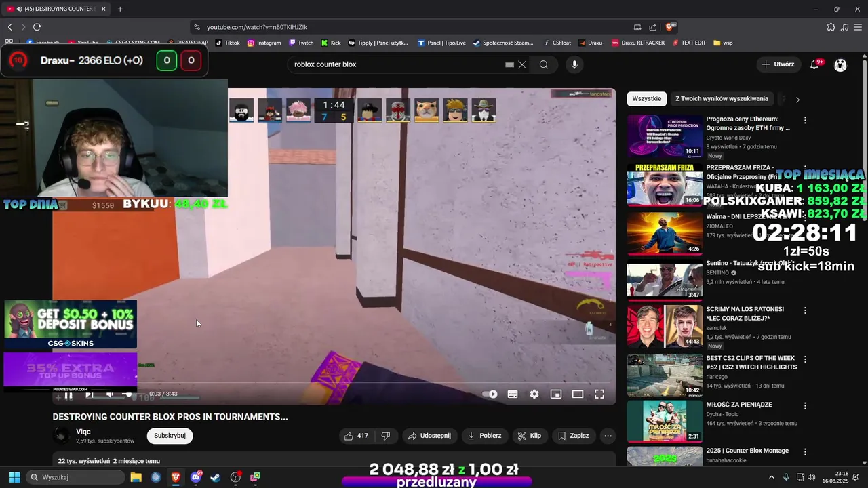The height and width of the screenshot is (488, 868).
Task: Open BEST CS2 CLIPS OF THE WEEK video
Action: coord(665,375)
